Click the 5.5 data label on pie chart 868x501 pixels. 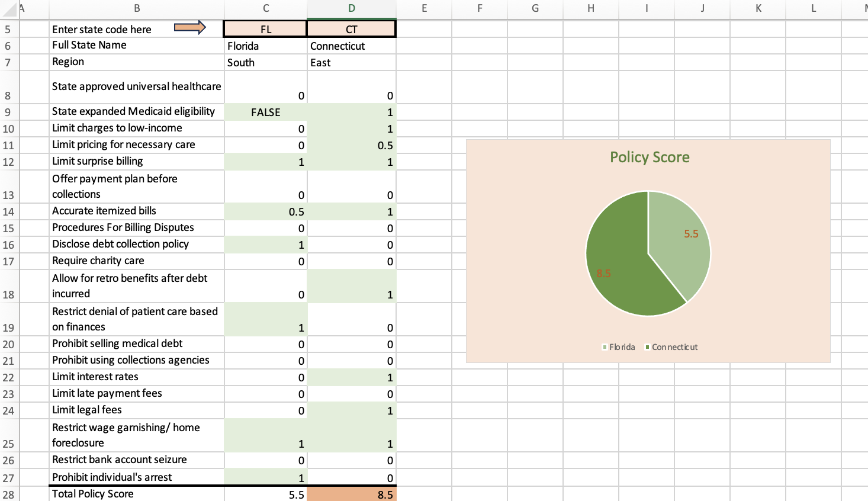coord(691,234)
